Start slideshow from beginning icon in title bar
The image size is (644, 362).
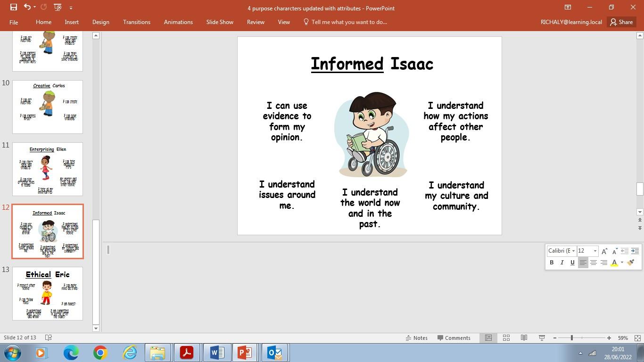pyautogui.click(x=58, y=7)
